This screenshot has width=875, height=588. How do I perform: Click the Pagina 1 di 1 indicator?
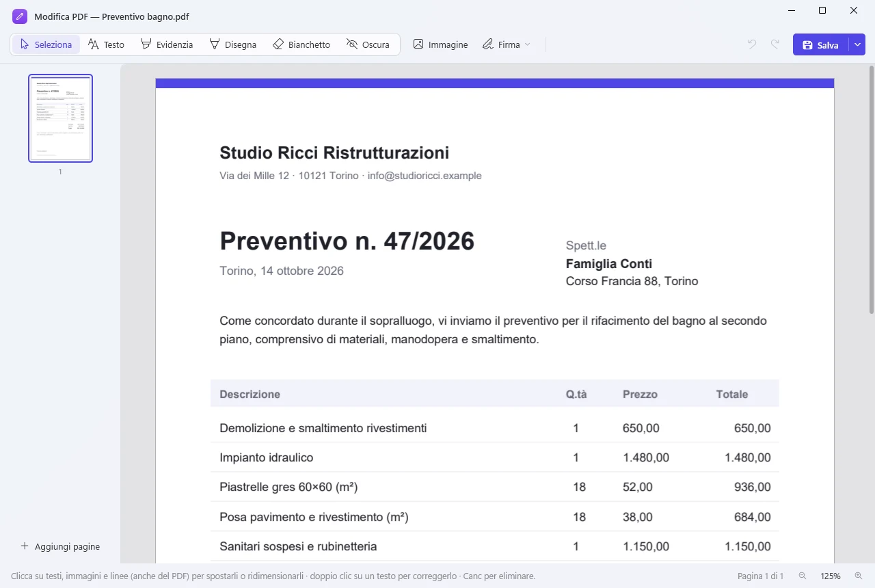pos(760,576)
